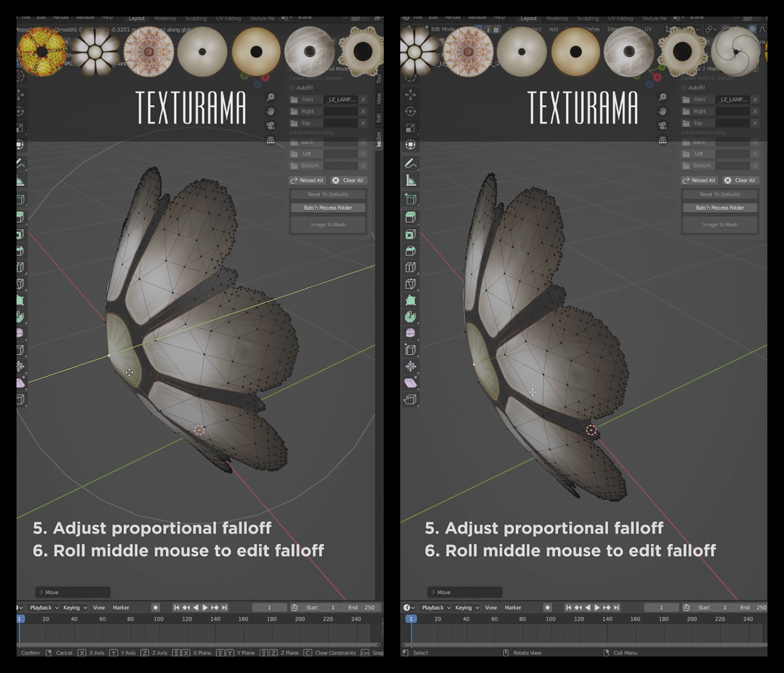Click Batch Process Folder in left panel
Image resolution: width=784 pixels, height=673 pixels.
pyautogui.click(x=328, y=208)
